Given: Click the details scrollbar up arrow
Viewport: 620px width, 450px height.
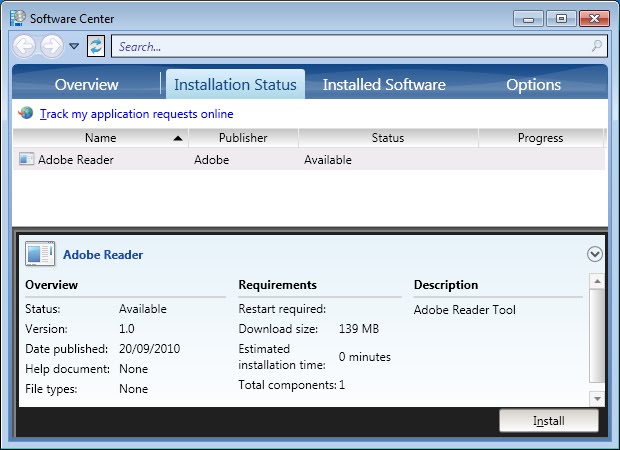Looking at the screenshot, I should click(597, 281).
